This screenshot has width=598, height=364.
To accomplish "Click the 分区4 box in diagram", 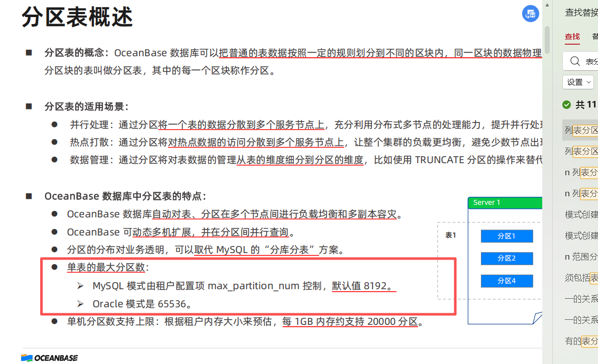I will pos(507,281).
